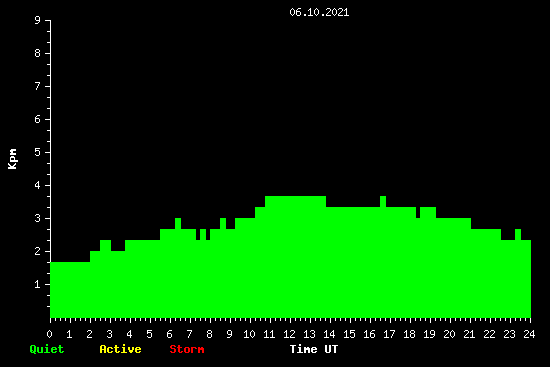550x367 pixels.
Task: Click the Kp value 4 axis label
Action: (x=38, y=185)
